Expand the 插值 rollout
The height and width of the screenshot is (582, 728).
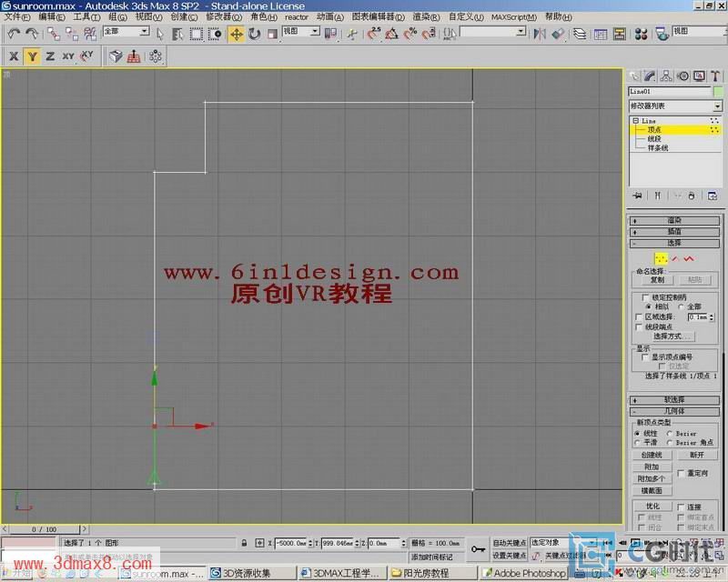[x=674, y=232]
